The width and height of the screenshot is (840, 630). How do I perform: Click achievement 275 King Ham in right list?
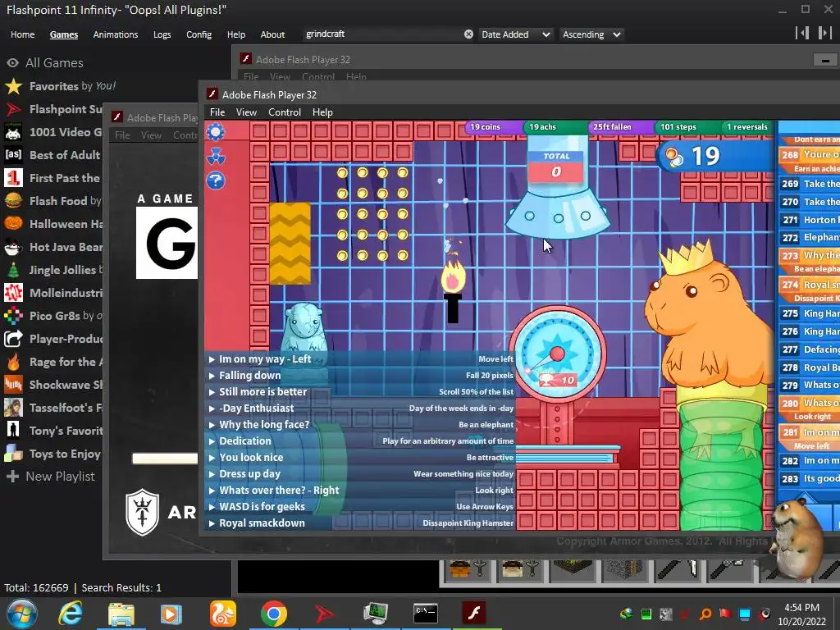pyautogui.click(x=809, y=313)
